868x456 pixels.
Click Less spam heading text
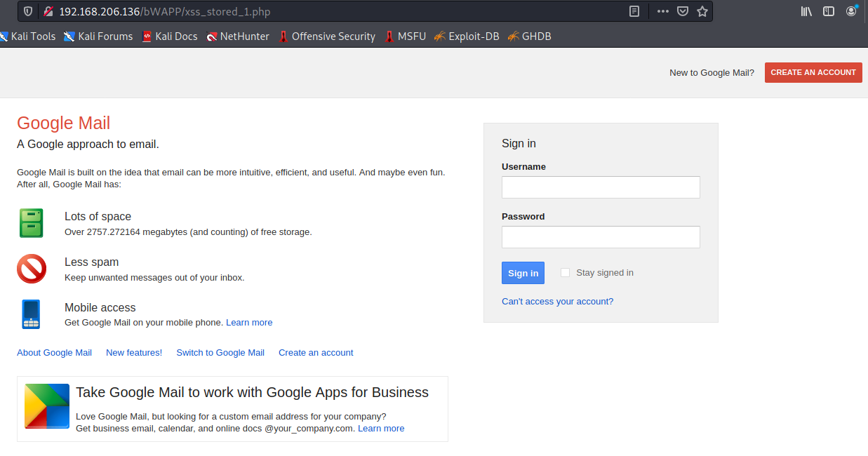[91, 262]
